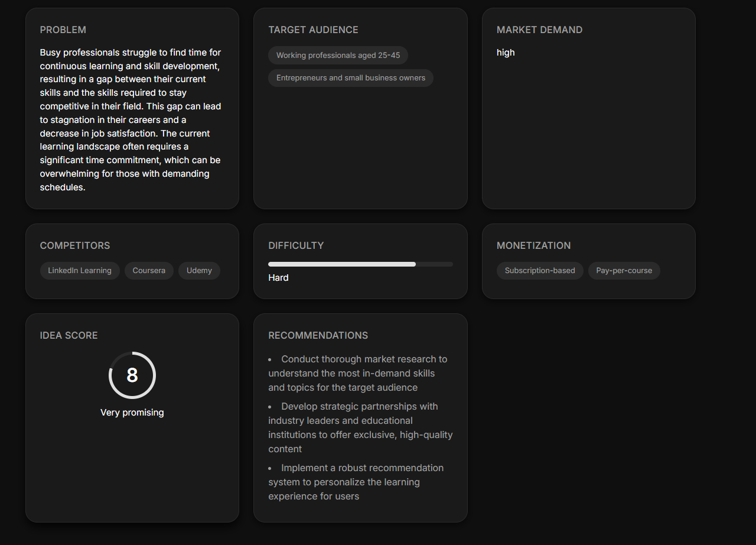
Task: Select the Udemy competitor chip
Action: click(199, 271)
